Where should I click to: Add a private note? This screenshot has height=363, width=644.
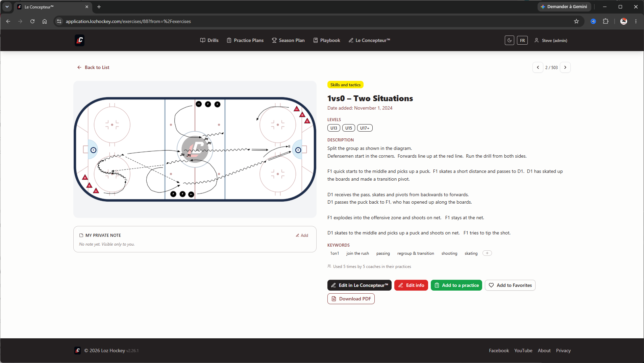tap(302, 235)
